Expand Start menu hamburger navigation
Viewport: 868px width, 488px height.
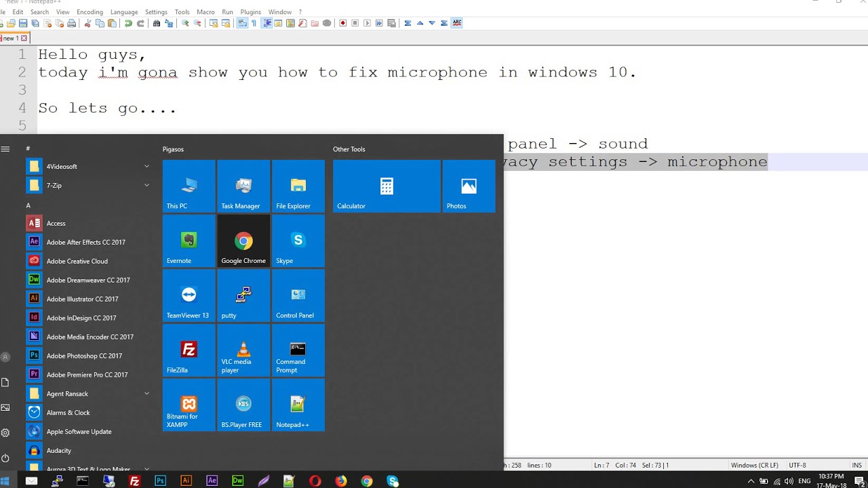pos(5,148)
